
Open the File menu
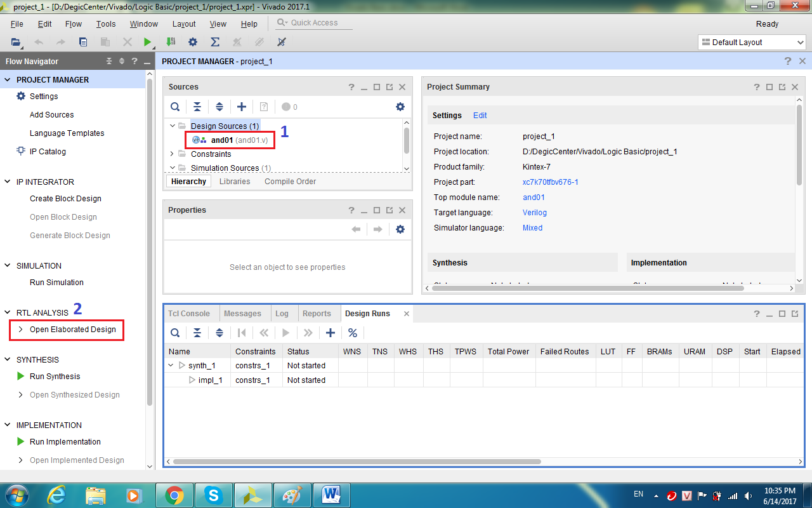pyautogui.click(x=17, y=24)
